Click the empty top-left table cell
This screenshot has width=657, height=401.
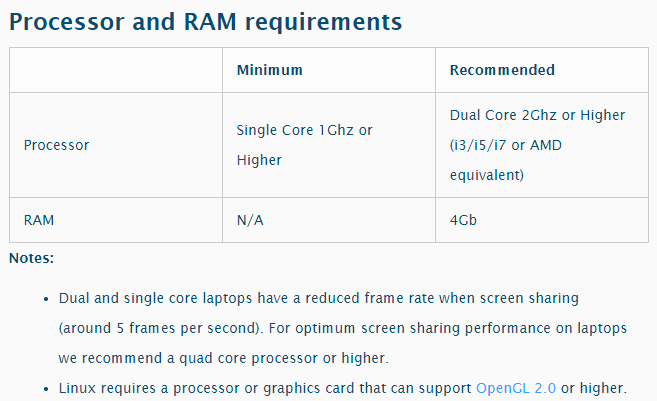point(116,71)
